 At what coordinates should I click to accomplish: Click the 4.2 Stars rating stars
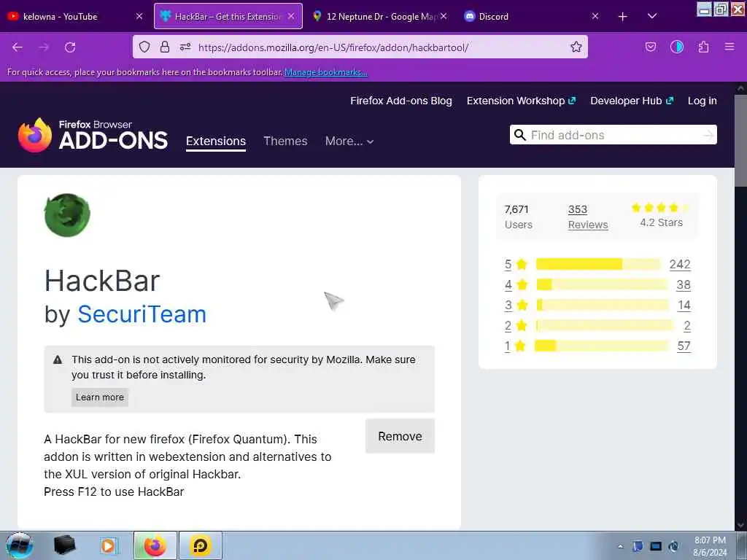coord(660,208)
